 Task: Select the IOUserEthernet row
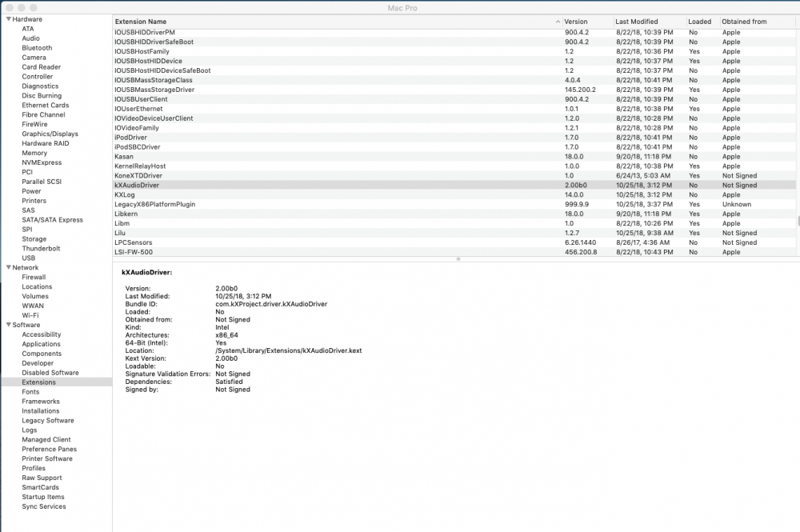pos(454,109)
